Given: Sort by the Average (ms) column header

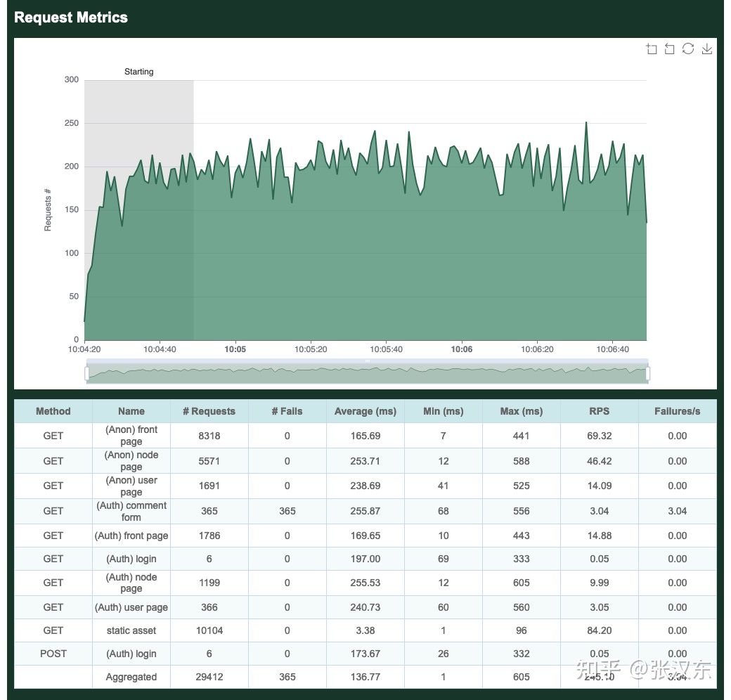Looking at the screenshot, I should [x=365, y=411].
